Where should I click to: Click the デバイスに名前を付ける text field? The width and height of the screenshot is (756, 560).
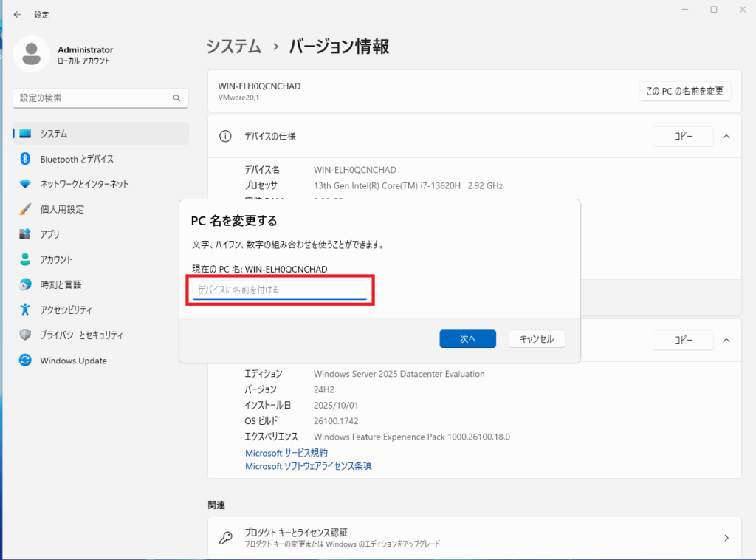[280, 290]
